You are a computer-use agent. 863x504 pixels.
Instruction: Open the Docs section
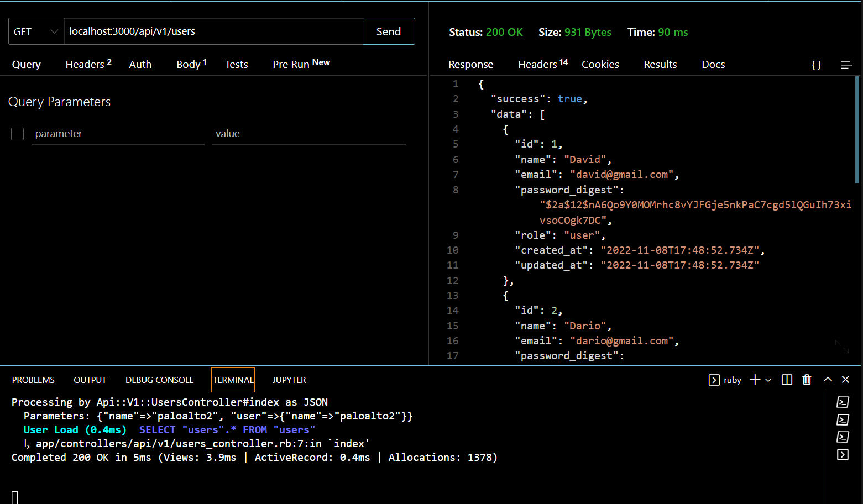pos(713,64)
